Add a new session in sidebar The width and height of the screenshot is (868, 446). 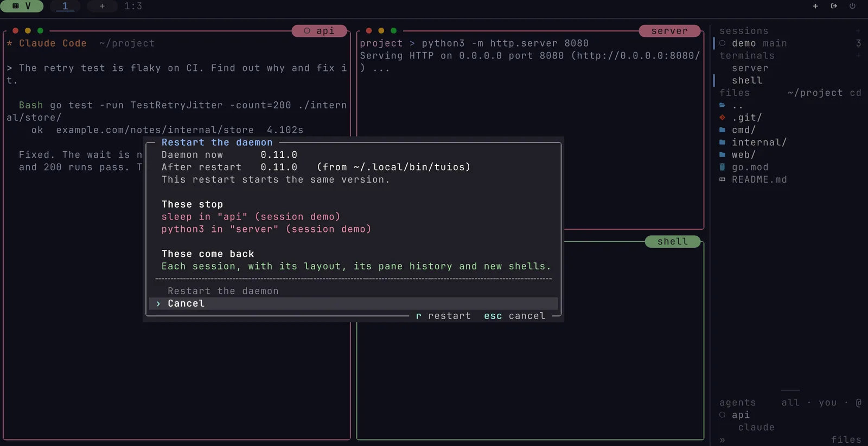tap(858, 31)
